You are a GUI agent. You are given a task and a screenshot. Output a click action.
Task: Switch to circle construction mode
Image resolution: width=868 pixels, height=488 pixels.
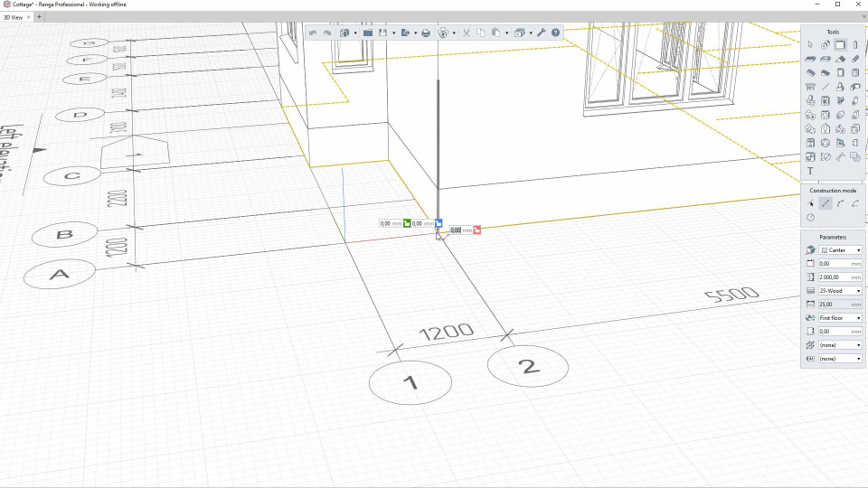pos(810,218)
